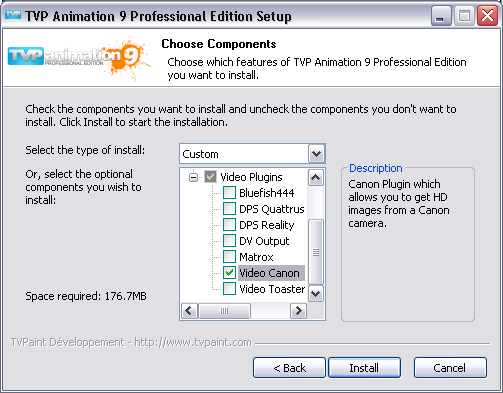This screenshot has height=393, width=503.
Task: Cancel the setup wizard
Action: 450,368
